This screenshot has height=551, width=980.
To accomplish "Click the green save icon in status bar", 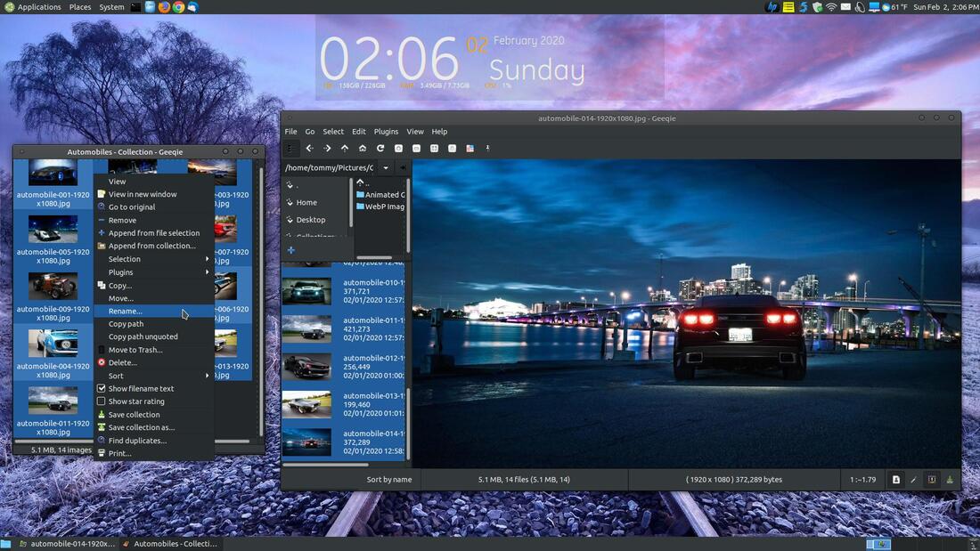I will 950,480.
